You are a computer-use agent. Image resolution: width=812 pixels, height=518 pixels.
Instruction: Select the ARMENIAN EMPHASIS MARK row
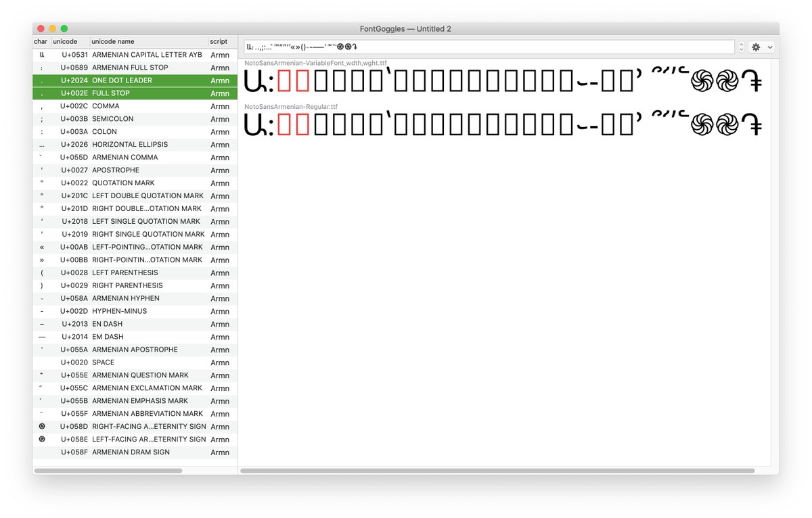tap(135, 402)
